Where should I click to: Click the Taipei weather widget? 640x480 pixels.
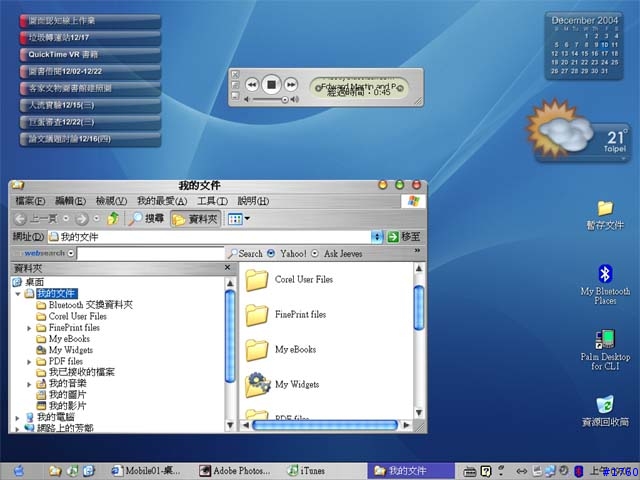(x=577, y=131)
